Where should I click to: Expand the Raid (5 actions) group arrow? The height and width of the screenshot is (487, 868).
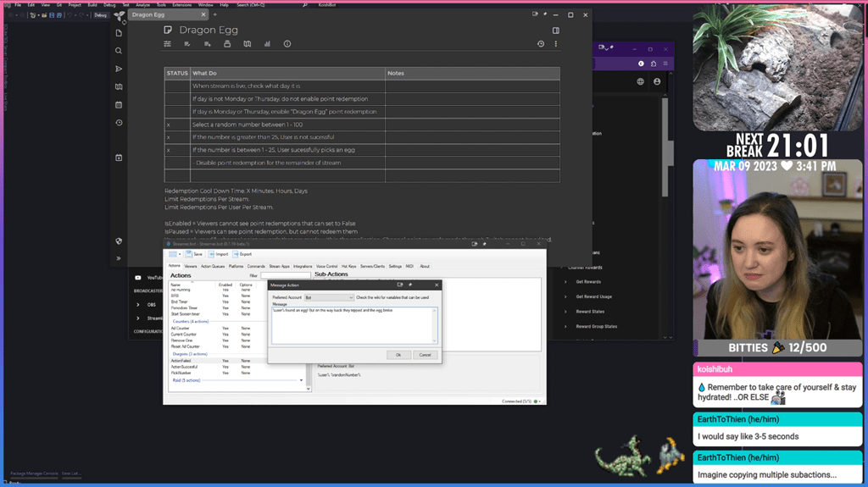tap(301, 380)
